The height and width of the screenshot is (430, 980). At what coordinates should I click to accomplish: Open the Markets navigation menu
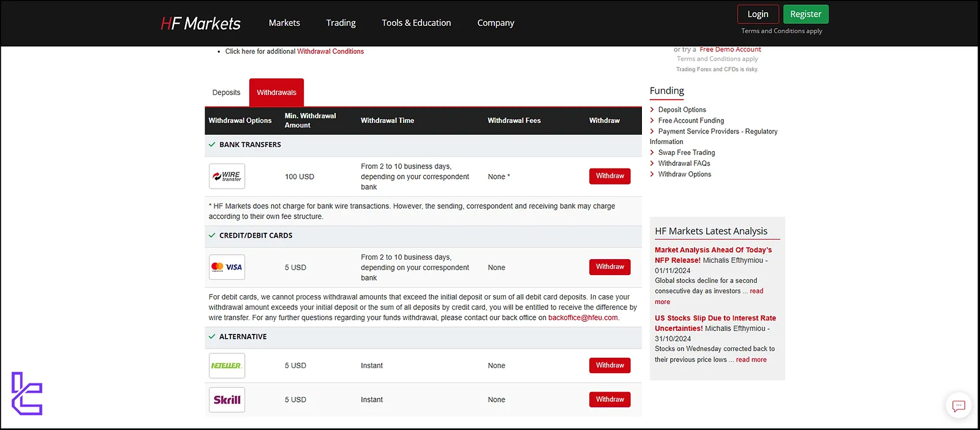pyautogui.click(x=284, y=23)
